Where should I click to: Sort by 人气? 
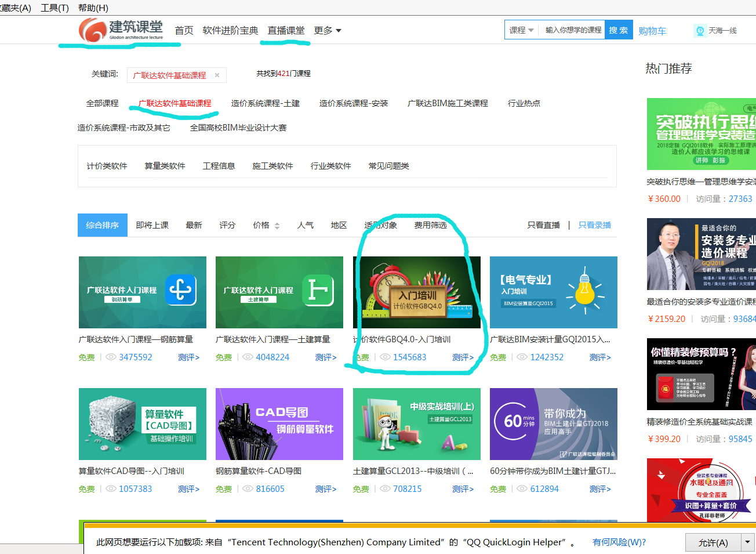click(x=305, y=225)
